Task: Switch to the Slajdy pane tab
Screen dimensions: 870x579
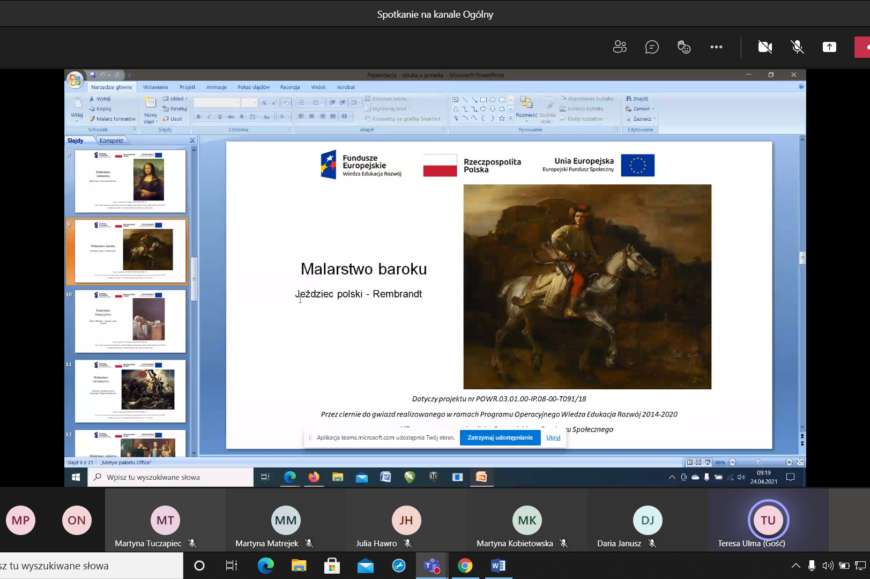Action: coord(75,141)
